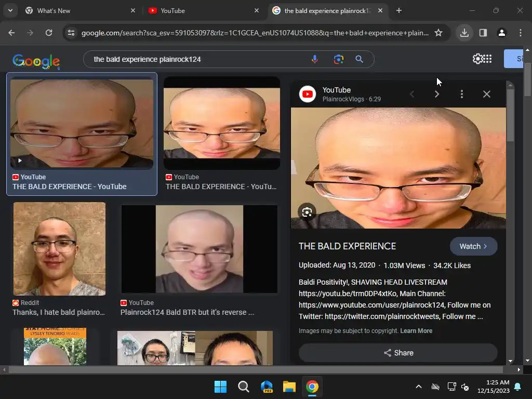Open taskbar network status icon
The image size is (532, 399).
451,387
